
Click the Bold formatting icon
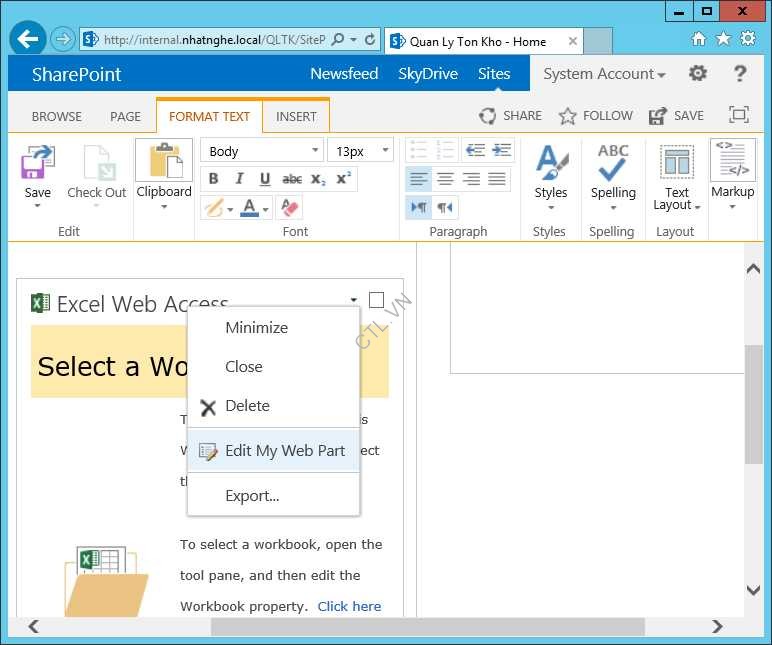213,179
